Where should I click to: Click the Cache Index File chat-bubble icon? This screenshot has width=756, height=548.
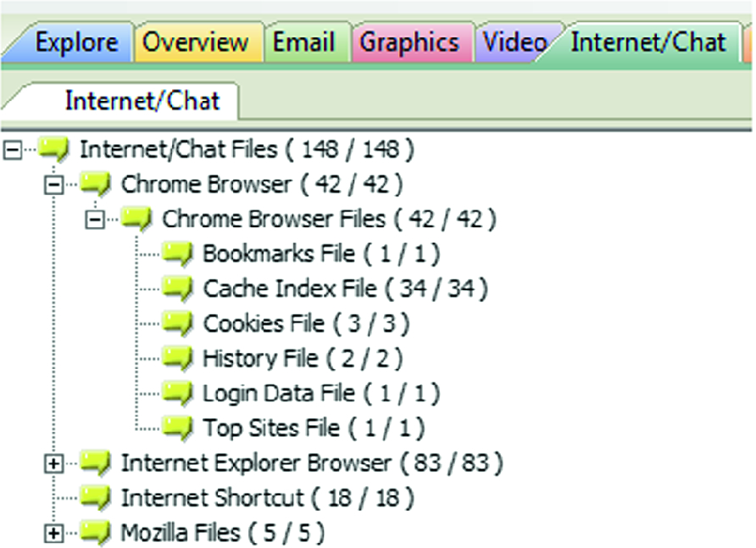pos(178,289)
